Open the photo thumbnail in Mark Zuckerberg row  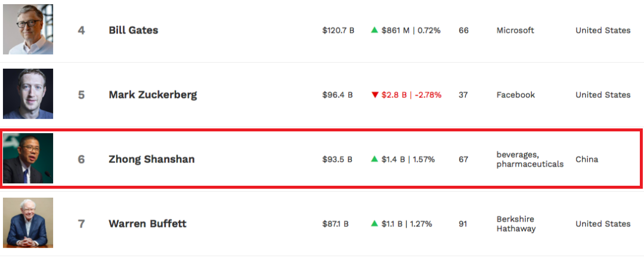(x=28, y=94)
